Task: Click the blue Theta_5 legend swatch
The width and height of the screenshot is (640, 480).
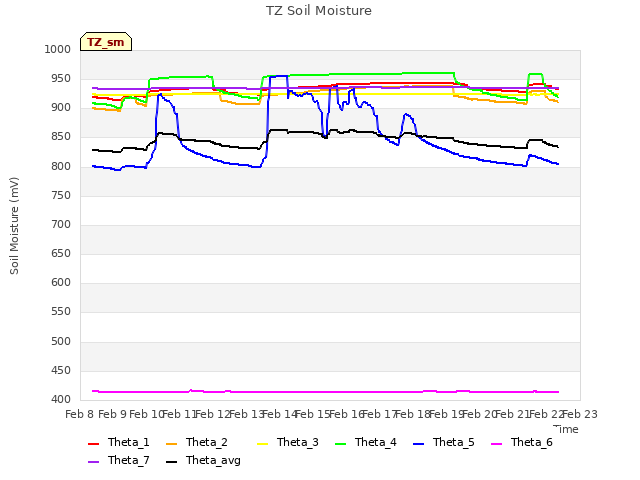Action: (x=418, y=444)
